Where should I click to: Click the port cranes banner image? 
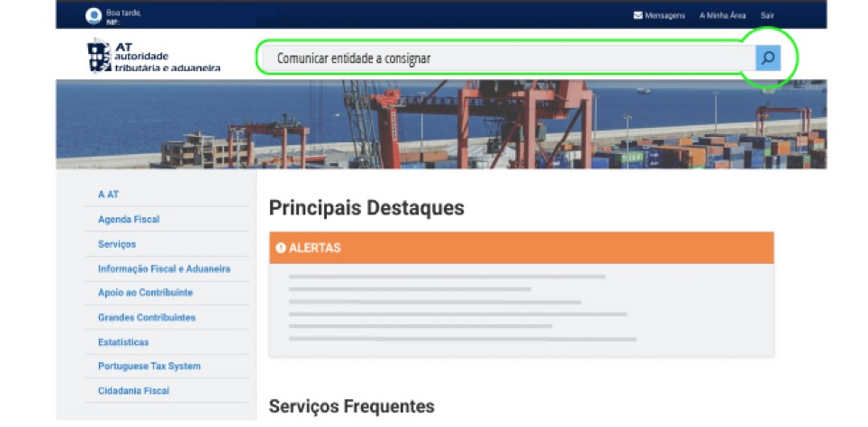click(441, 124)
